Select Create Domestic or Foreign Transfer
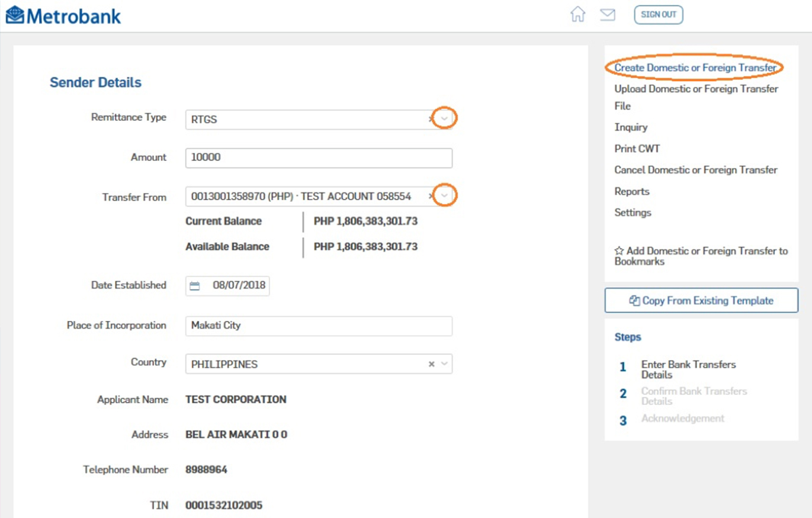Image resolution: width=812 pixels, height=518 pixels. pos(695,68)
